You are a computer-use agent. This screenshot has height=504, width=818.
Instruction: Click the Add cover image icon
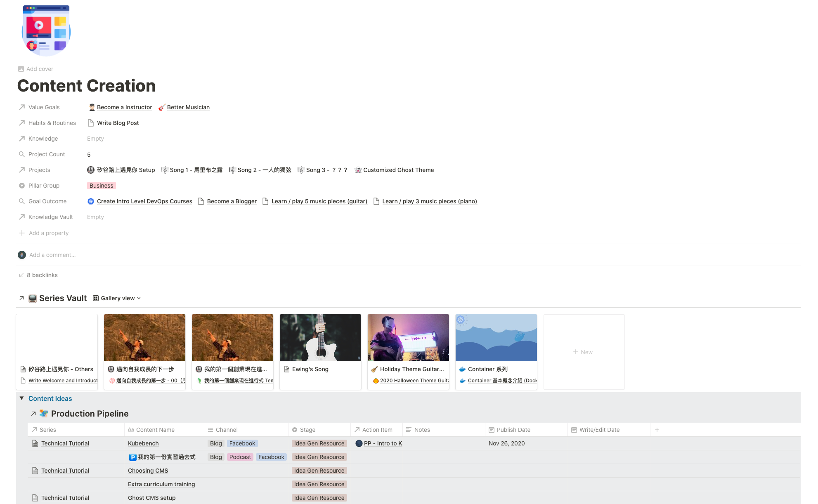tap(21, 69)
